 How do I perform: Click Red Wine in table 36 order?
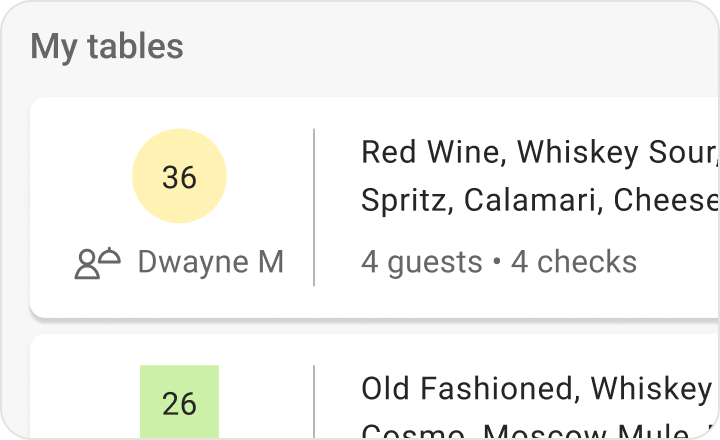(x=434, y=152)
